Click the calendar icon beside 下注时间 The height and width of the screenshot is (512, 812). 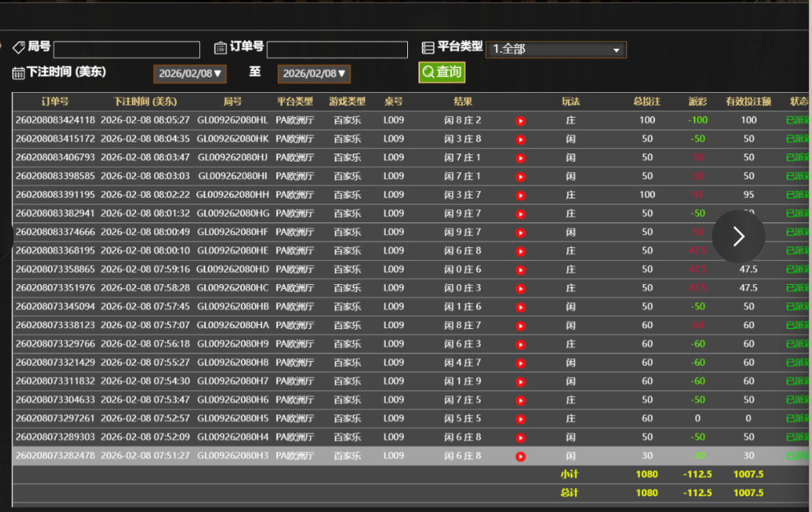click(18, 73)
